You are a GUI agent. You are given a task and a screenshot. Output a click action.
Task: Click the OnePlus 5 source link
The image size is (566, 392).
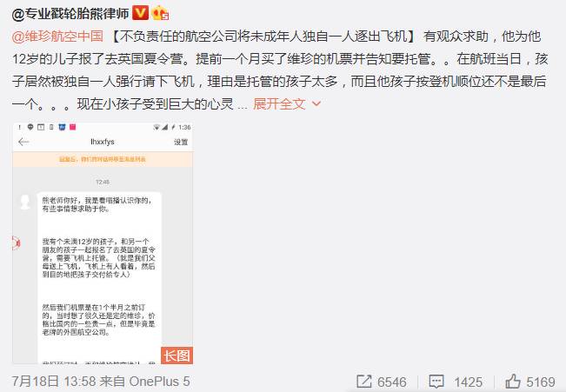click(159, 382)
